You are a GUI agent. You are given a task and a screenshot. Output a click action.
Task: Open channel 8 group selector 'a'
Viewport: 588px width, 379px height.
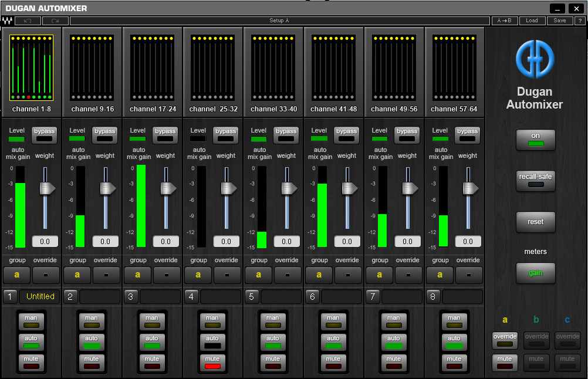(440, 275)
